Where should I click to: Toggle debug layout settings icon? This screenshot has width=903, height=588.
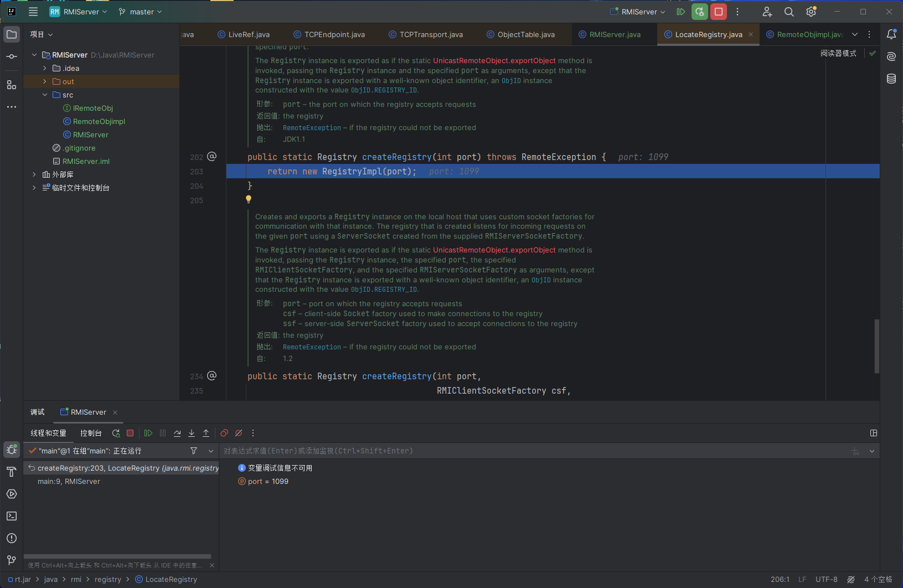(x=874, y=433)
